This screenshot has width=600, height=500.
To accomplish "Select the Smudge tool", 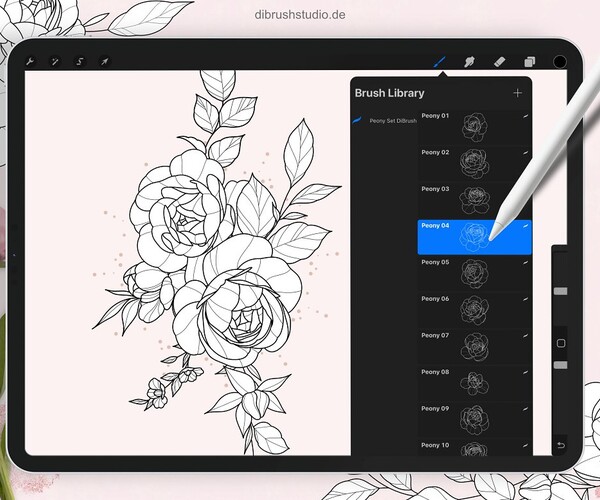I will pyautogui.click(x=469, y=62).
